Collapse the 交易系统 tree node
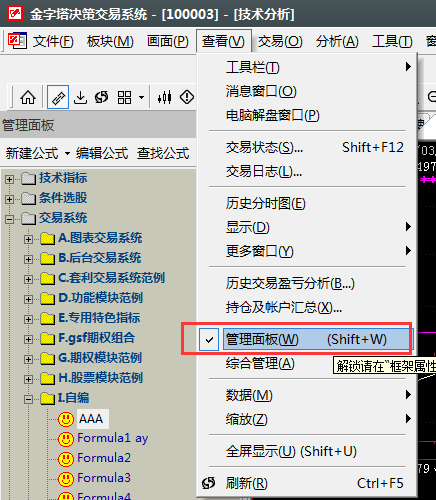Image resolution: width=436 pixels, height=500 pixels. [x=9, y=219]
